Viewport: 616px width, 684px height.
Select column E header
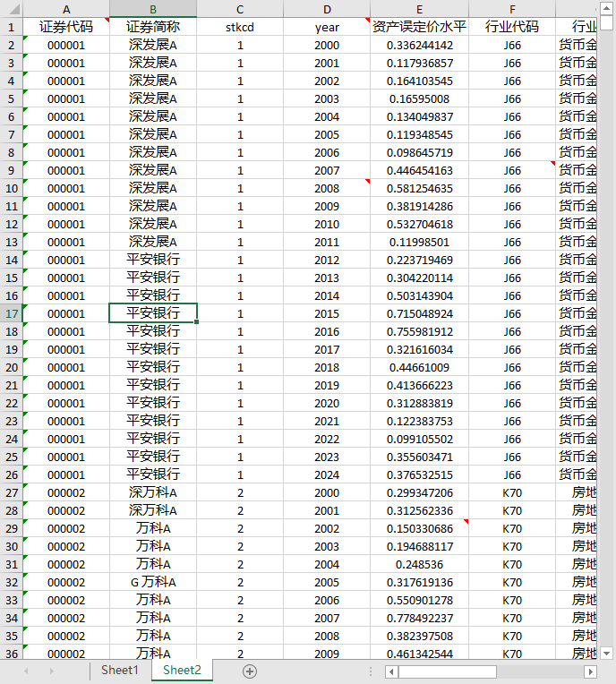[419, 9]
